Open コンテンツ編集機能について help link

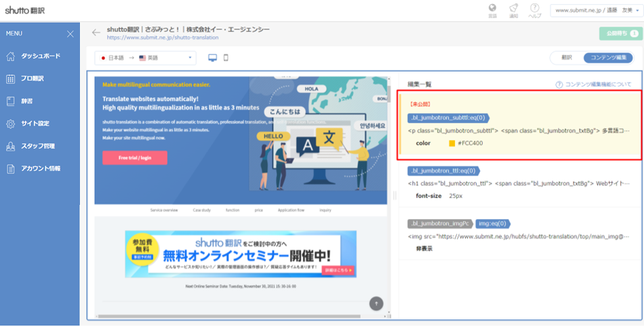pos(598,84)
